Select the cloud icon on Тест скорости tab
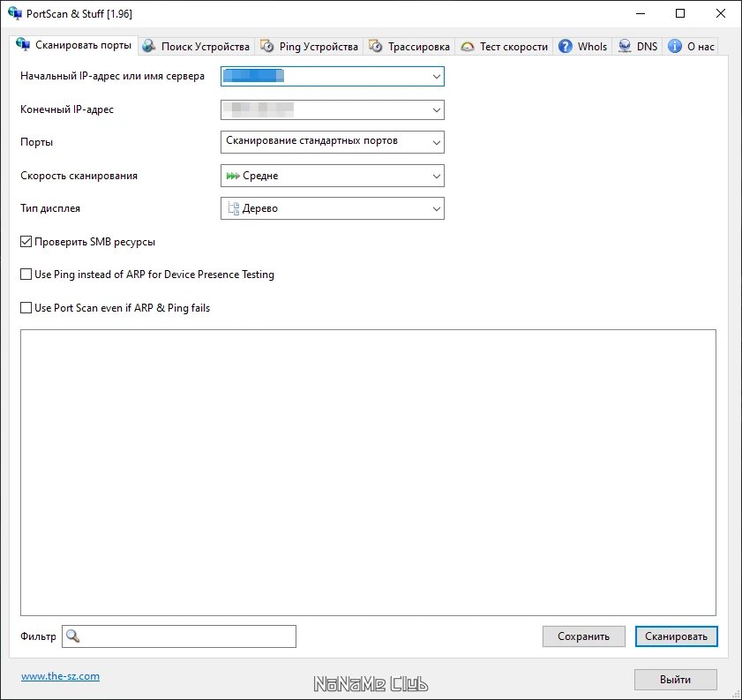Viewport: 742px width, 700px height. [x=468, y=46]
